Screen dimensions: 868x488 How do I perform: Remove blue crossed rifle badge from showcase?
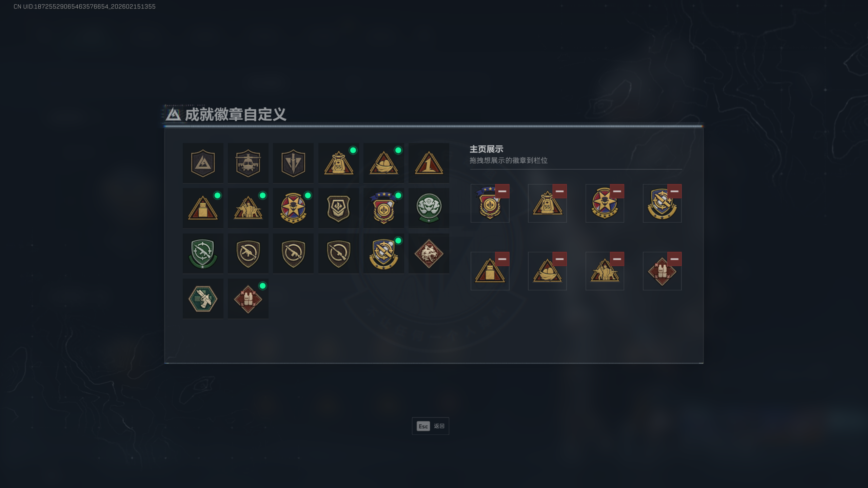[674, 191]
